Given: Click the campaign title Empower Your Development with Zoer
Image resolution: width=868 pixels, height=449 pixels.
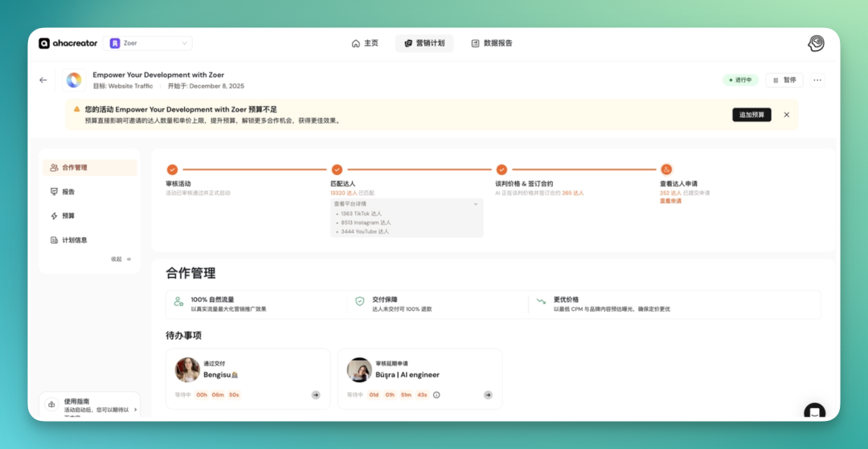Looking at the screenshot, I should pos(158,75).
